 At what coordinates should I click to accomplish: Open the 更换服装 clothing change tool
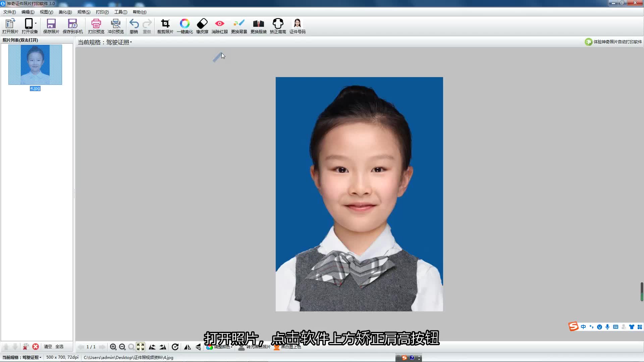[x=258, y=26]
